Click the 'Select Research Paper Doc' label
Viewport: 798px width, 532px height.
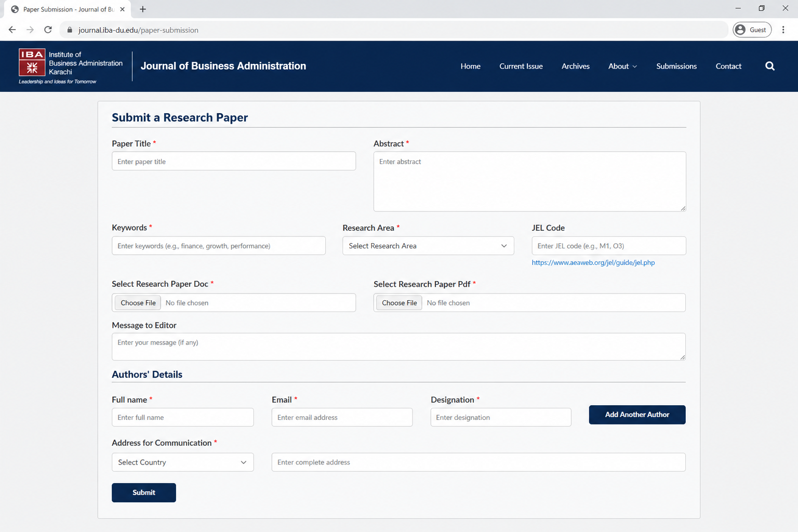tap(160, 284)
